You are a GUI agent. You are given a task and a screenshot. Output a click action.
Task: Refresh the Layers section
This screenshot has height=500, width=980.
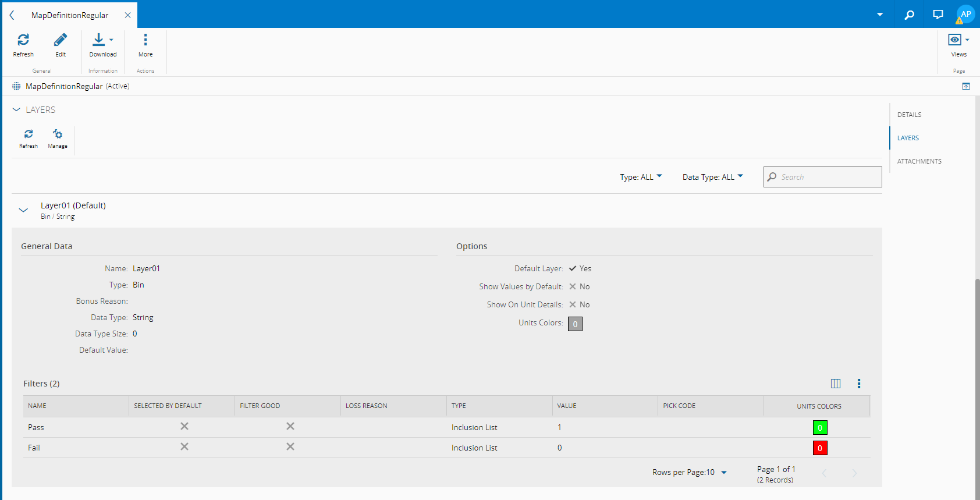point(29,135)
